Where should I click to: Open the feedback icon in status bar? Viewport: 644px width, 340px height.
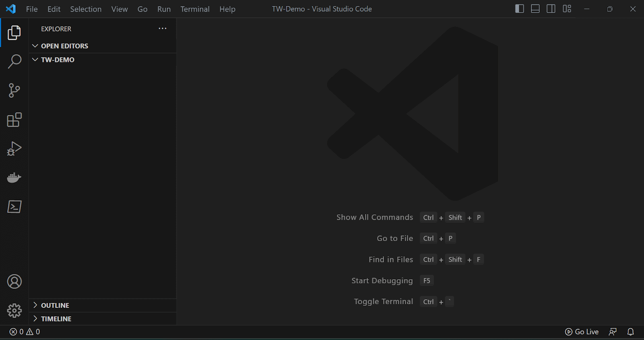click(613, 332)
